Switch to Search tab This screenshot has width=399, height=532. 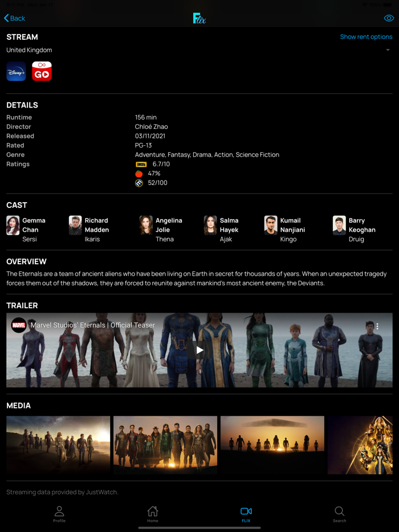[x=340, y=514]
